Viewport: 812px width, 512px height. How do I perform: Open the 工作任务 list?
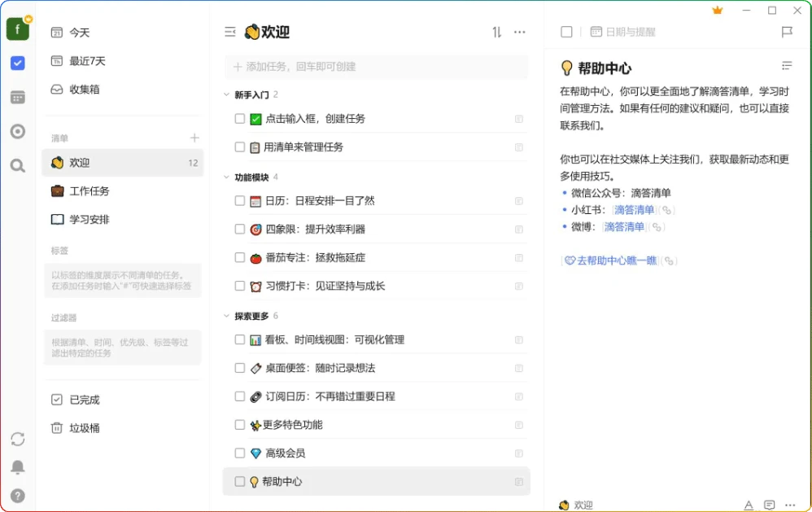coord(89,191)
